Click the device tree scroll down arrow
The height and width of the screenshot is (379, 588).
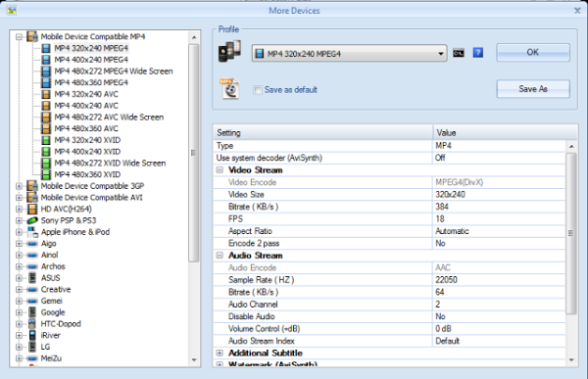pyautogui.click(x=194, y=359)
